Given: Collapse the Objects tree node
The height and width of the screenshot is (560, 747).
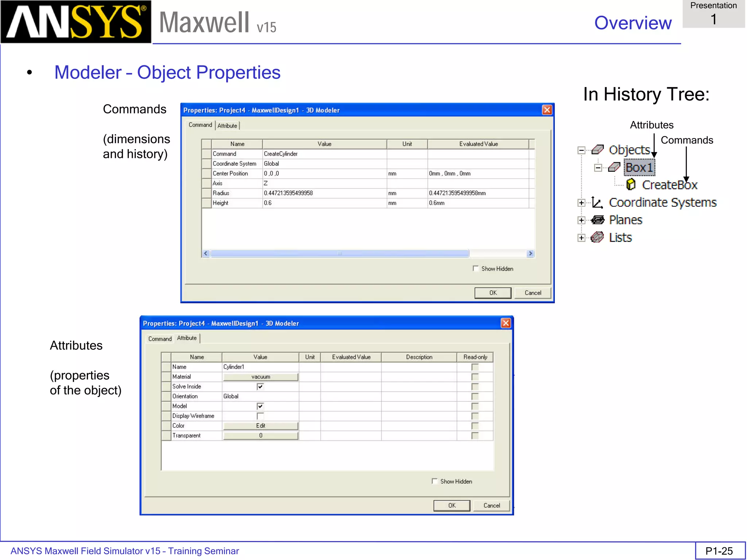Looking at the screenshot, I should 581,150.
